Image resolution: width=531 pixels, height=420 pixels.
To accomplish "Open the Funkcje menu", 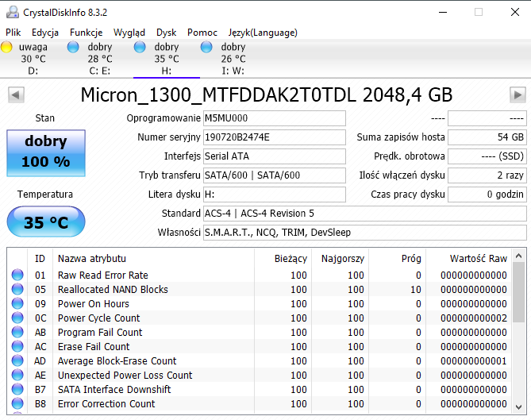I will pos(86,33).
